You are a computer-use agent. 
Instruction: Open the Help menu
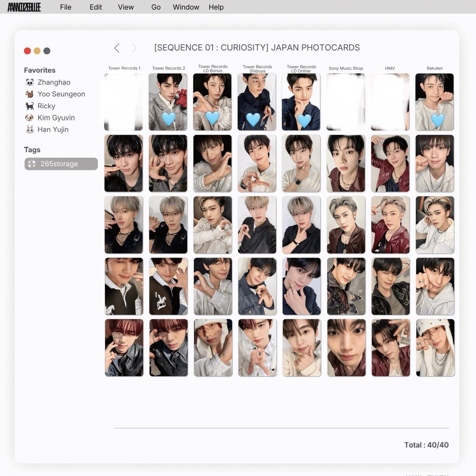(216, 7)
